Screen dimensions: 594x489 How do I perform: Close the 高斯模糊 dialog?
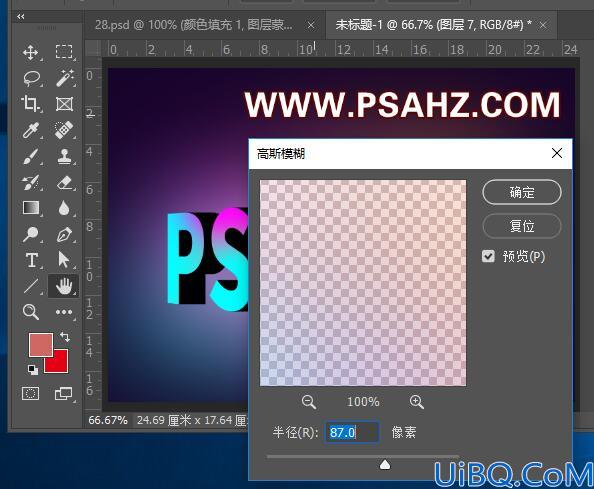click(x=556, y=153)
